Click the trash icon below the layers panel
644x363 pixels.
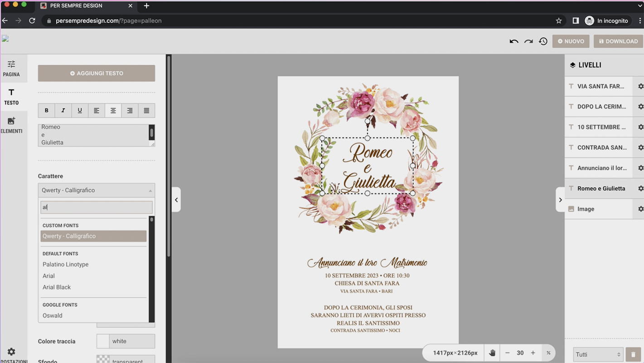(x=633, y=354)
